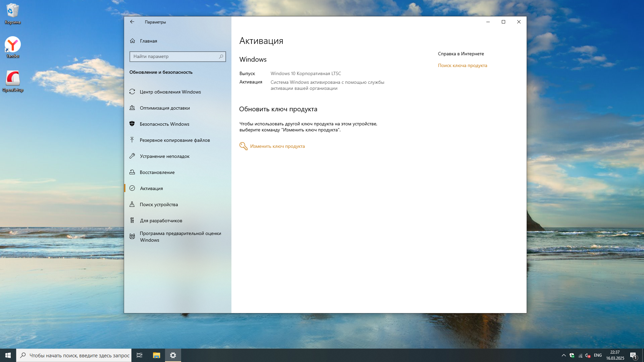Click the search magnifier icon in Settings

221,57
